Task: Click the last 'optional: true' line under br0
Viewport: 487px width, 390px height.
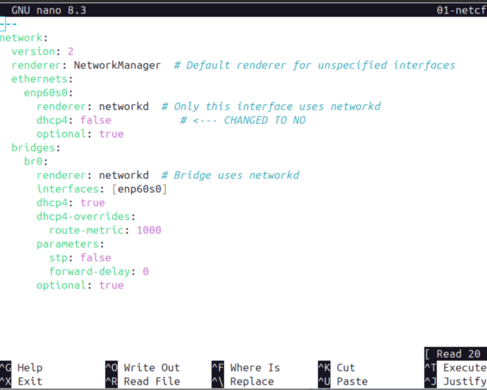Action: coord(80,285)
